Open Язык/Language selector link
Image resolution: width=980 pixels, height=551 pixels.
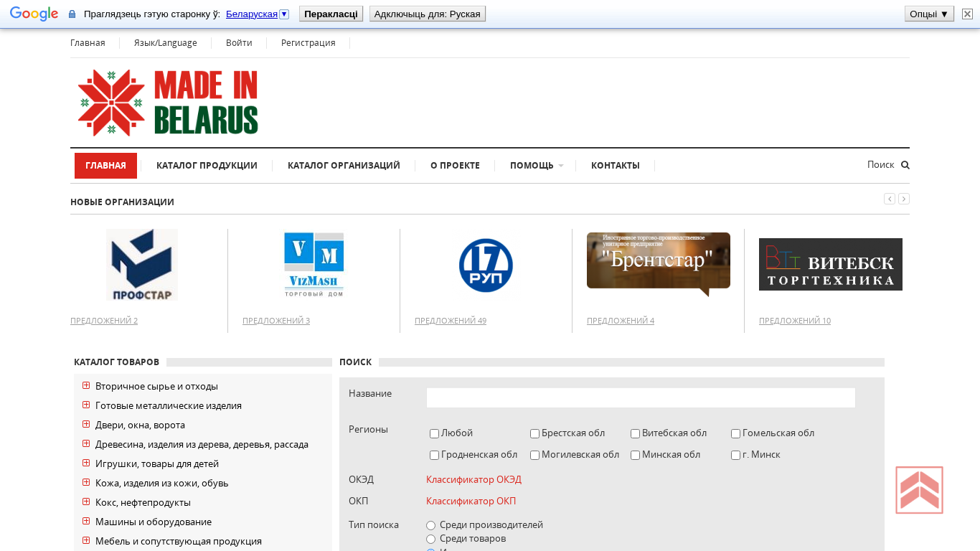pos(165,43)
